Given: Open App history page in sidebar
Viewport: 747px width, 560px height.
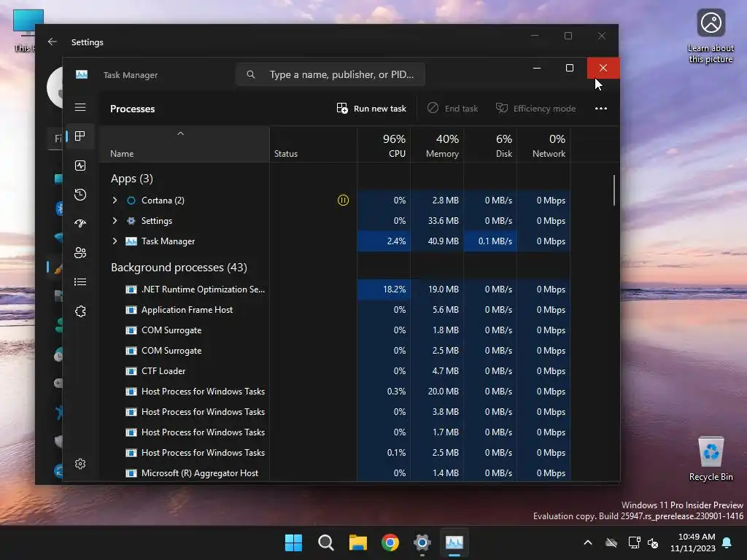Looking at the screenshot, I should 80,194.
